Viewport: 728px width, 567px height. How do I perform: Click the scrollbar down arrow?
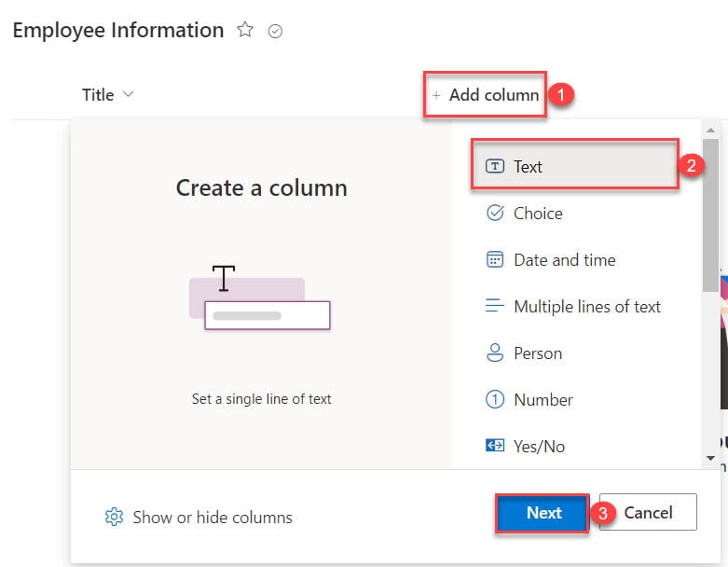tap(710, 458)
